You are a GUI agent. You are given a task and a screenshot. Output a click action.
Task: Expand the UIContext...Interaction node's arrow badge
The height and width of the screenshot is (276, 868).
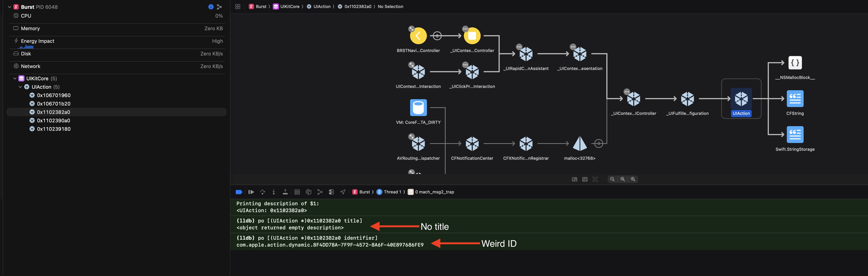[x=411, y=65]
